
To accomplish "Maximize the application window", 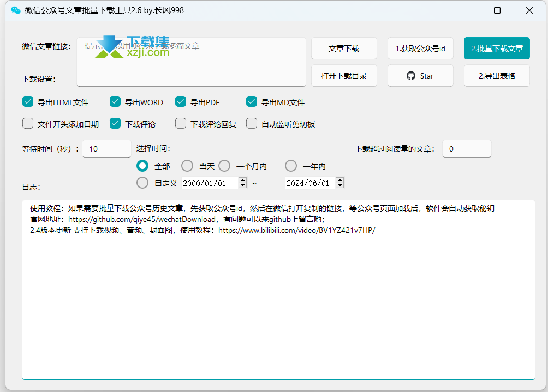I will click(x=497, y=10).
